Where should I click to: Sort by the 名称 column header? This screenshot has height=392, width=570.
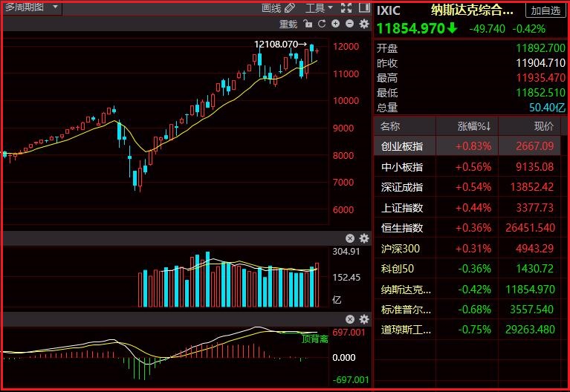(x=390, y=126)
